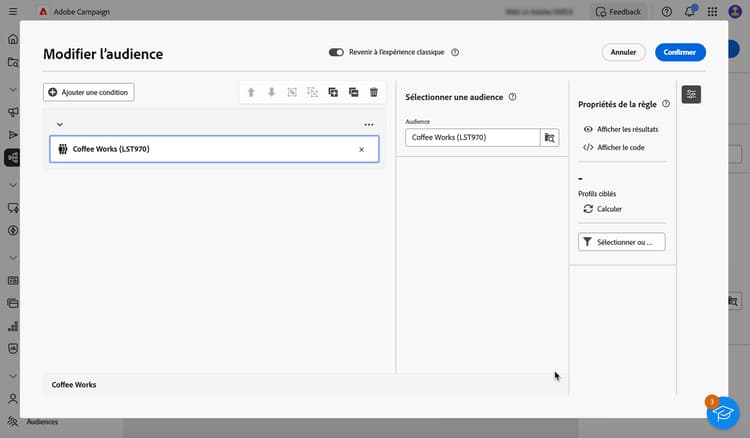This screenshot has height=438, width=750.
Task: Open the Explorer folder-search sidebar icon
Action: [x=13, y=62]
